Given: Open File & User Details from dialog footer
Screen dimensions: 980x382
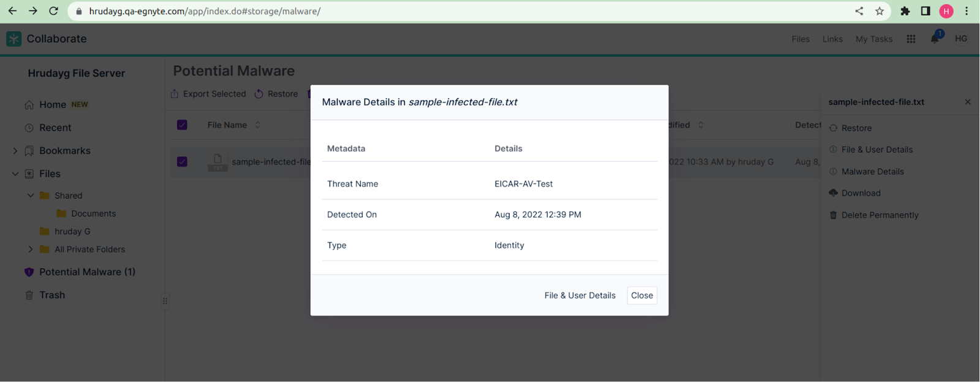Looking at the screenshot, I should [x=579, y=296].
